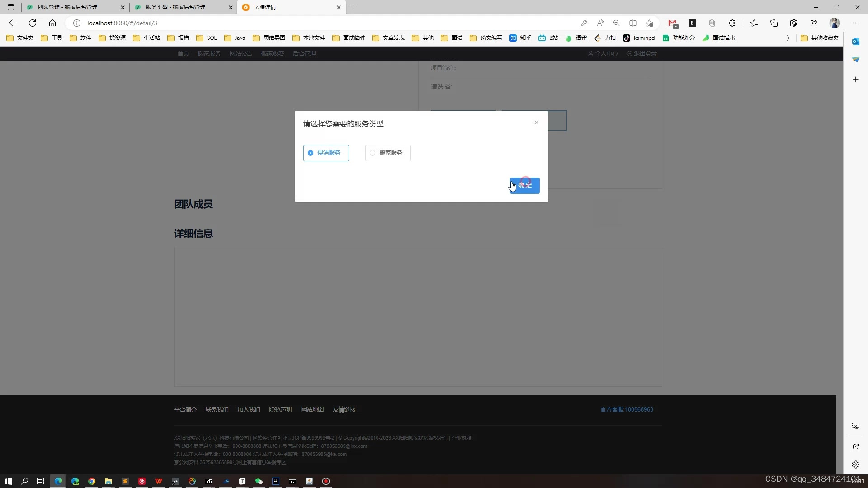The width and height of the screenshot is (868, 488).
Task: Open 搬家收费 navigation item
Action: (x=273, y=53)
